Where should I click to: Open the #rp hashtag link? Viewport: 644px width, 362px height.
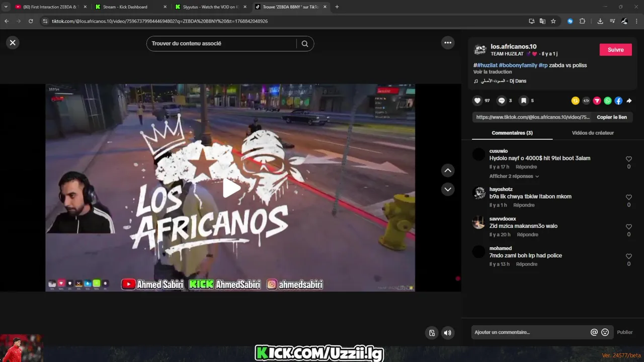pyautogui.click(x=543, y=65)
